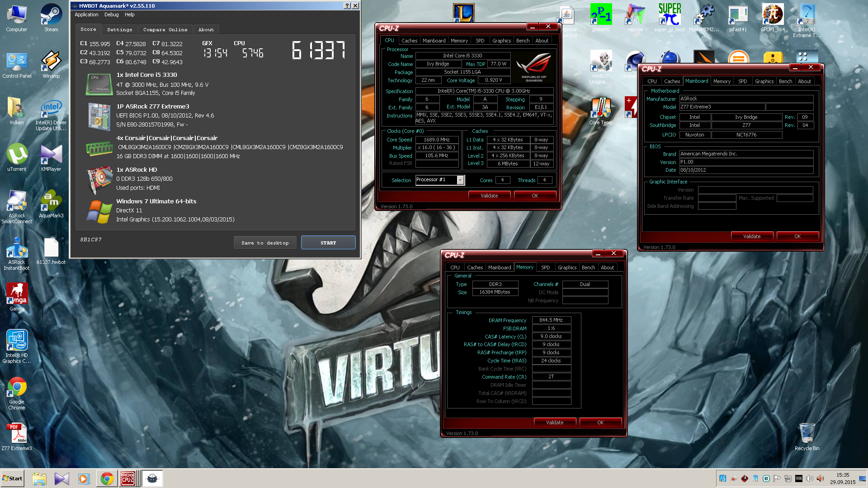Open the KMPlayer desktop shortcut

coord(51,158)
